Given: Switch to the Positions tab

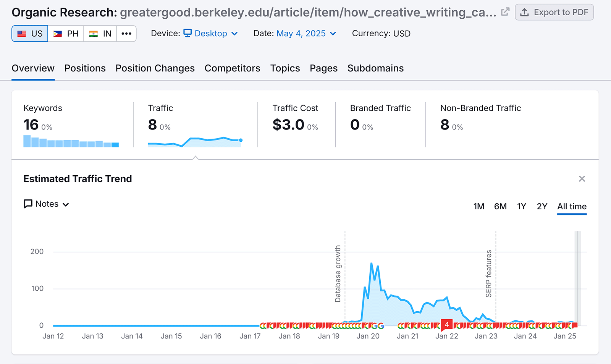Looking at the screenshot, I should click(85, 68).
